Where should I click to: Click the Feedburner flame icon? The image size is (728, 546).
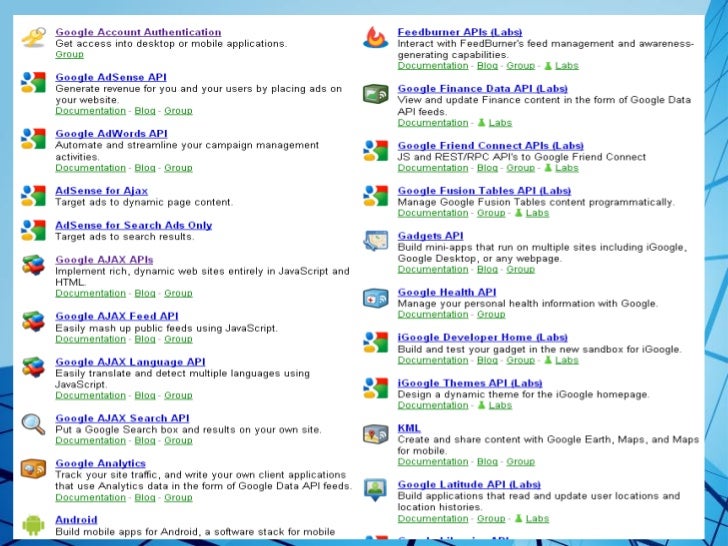[x=376, y=37]
